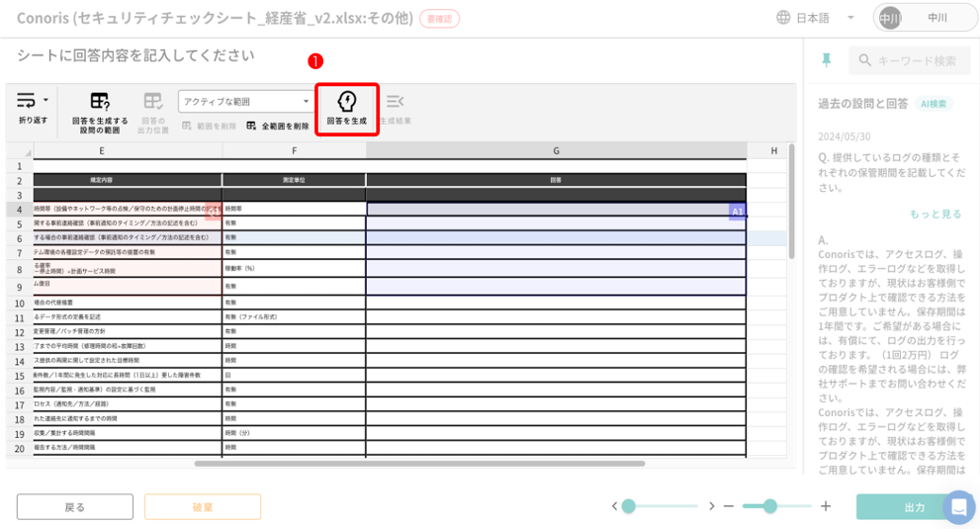
Task: Open the アクティブな範囲 dropdown
Action: click(x=246, y=102)
